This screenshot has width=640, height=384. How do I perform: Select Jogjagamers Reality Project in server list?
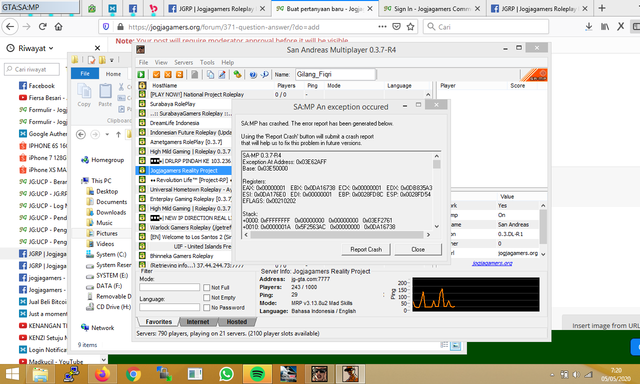click(184, 171)
